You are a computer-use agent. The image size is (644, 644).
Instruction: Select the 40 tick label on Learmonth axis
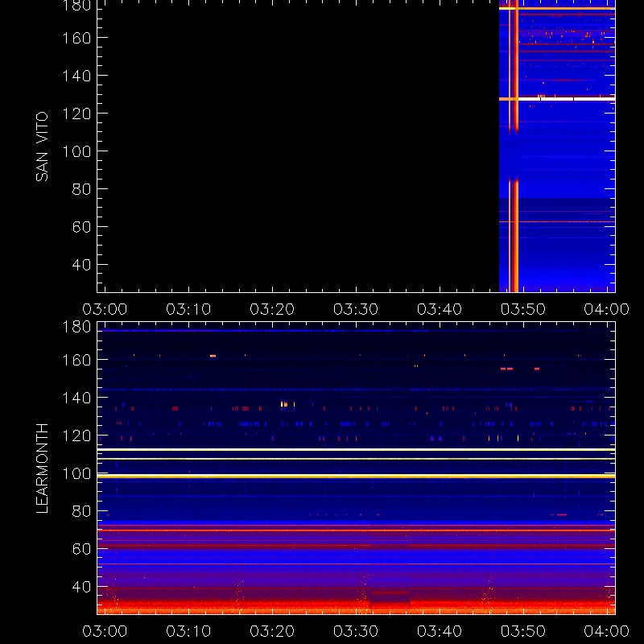click(x=81, y=587)
